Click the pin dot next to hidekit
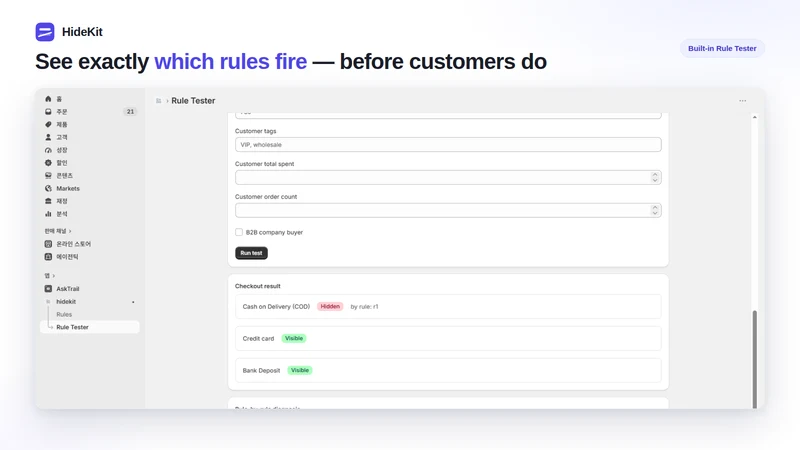This screenshot has height=450, width=800. [x=133, y=302]
